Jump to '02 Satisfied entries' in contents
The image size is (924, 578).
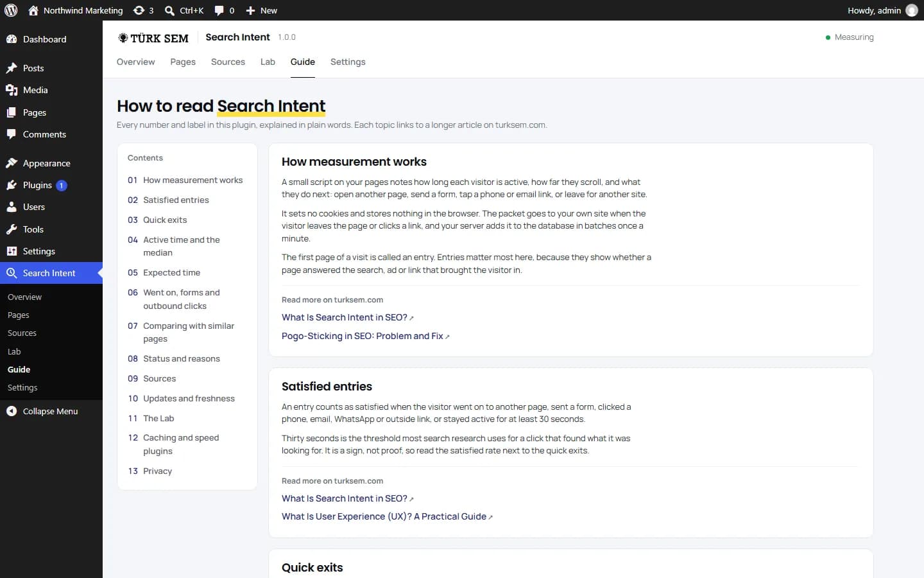coord(168,200)
